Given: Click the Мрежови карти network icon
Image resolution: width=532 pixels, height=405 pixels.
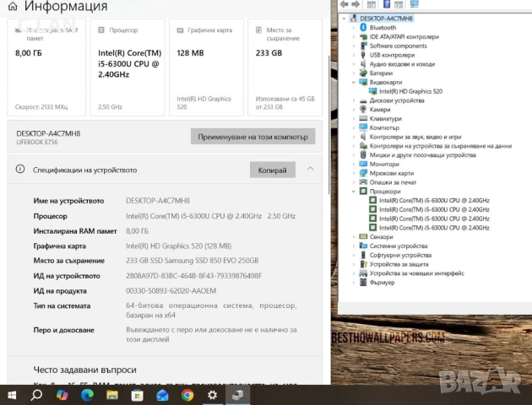Looking at the screenshot, I should click(x=363, y=173).
